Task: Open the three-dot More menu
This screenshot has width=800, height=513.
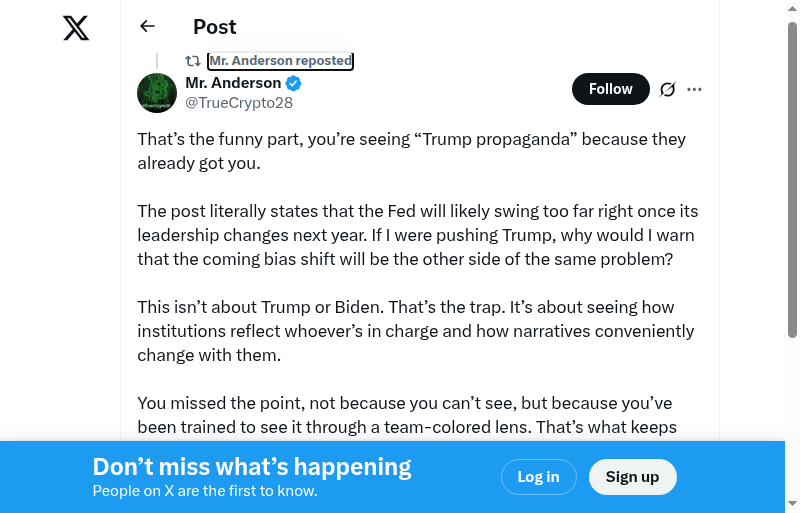Action: (695, 89)
